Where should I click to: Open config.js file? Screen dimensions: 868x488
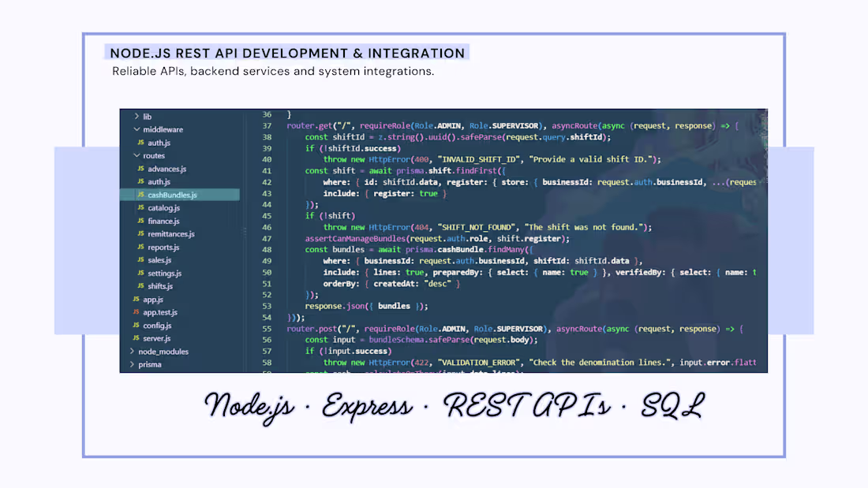coord(157,326)
